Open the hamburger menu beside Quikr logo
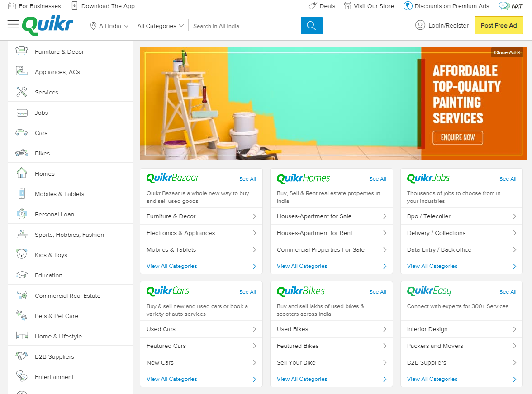Viewport: 532px width, 394px height. click(x=13, y=24)
